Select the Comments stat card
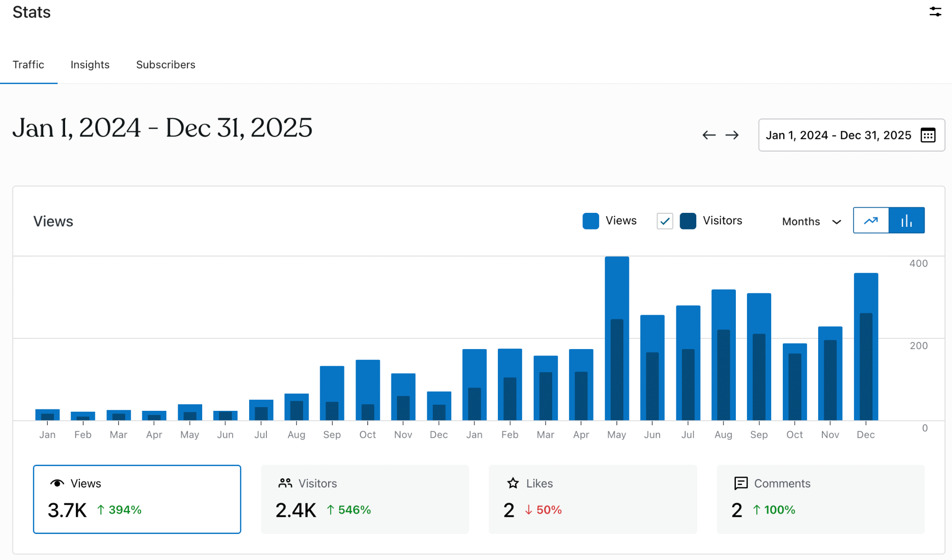 820,499
